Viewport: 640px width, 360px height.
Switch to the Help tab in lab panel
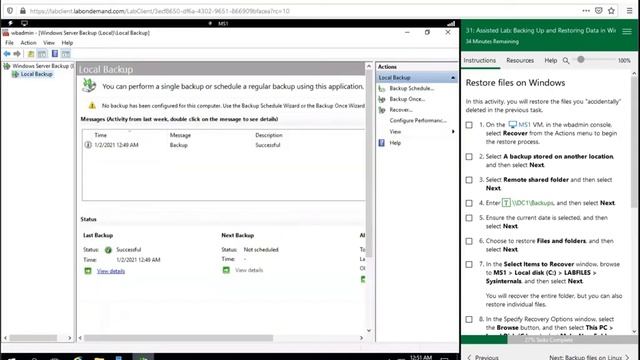pyautogui.click(x=551, y=60)
